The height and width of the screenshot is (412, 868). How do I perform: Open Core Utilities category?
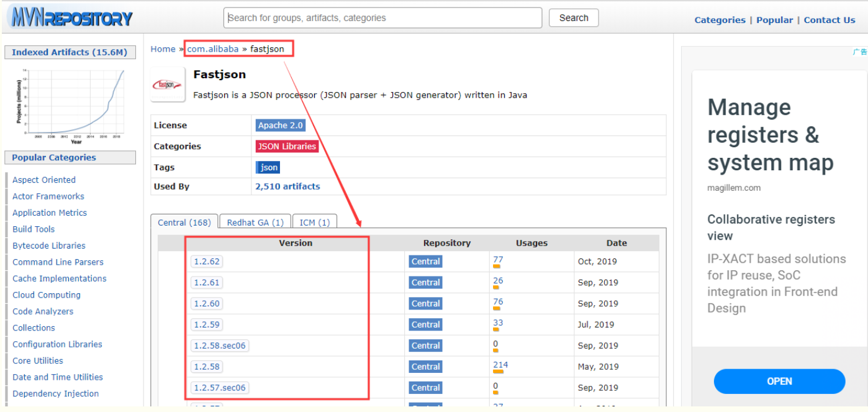point(38,361)
